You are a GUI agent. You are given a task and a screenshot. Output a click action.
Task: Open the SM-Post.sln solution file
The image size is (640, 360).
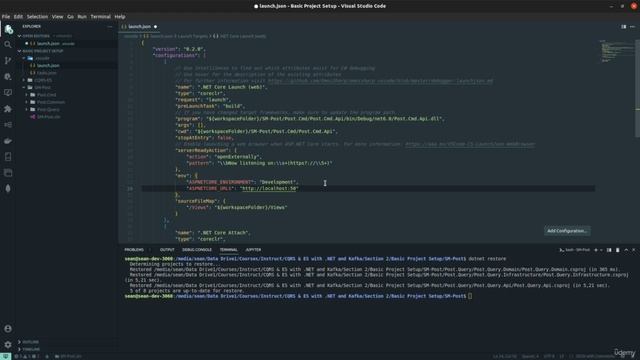pyautogui.click(x=49, y=117)
